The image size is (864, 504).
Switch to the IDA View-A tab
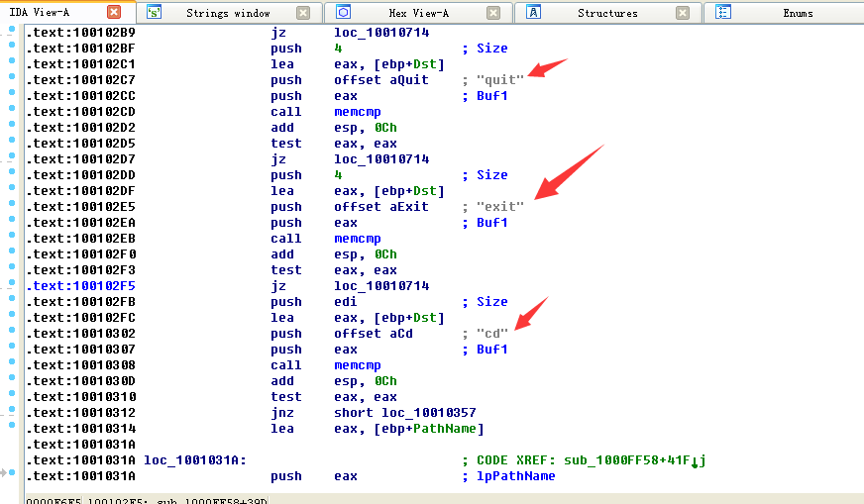[x=40, y=12]
